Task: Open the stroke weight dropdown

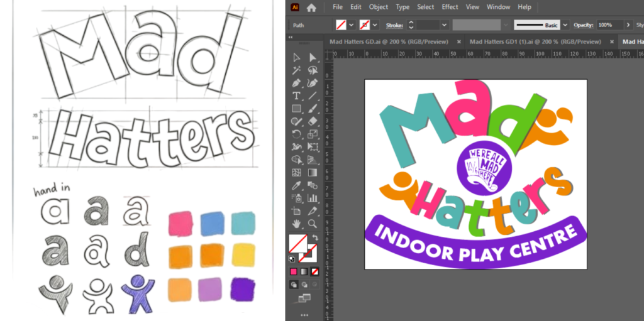Action: click(445, 25)
